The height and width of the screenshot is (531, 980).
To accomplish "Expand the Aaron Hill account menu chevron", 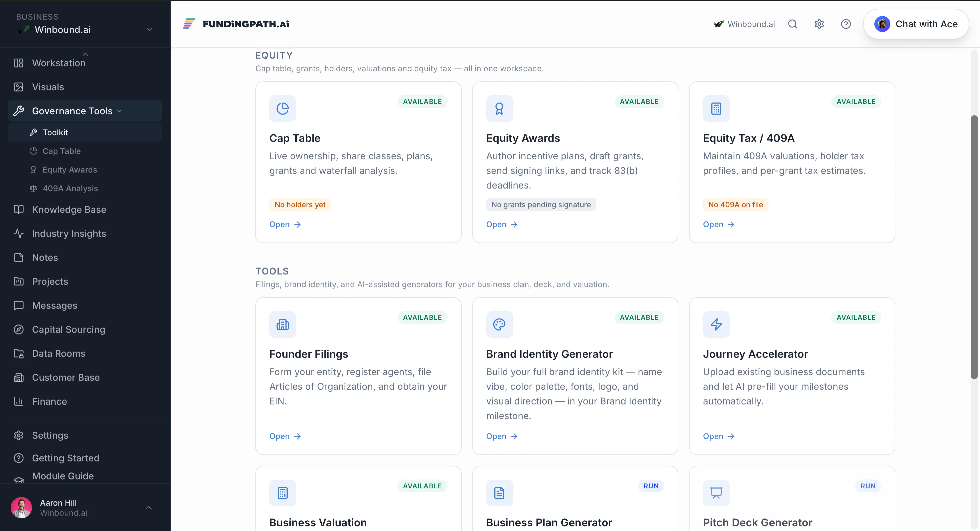I will (149, 508).
